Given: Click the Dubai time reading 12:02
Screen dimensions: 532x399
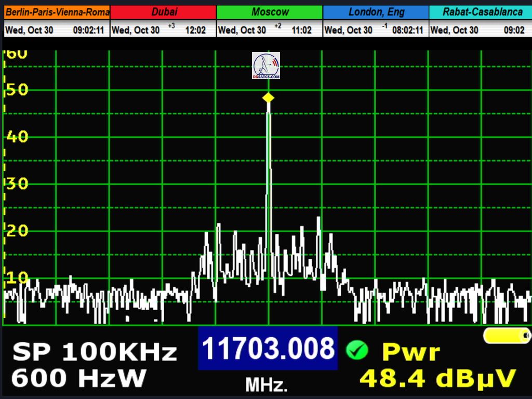Looking at the screenshot, I should (195, 30).
